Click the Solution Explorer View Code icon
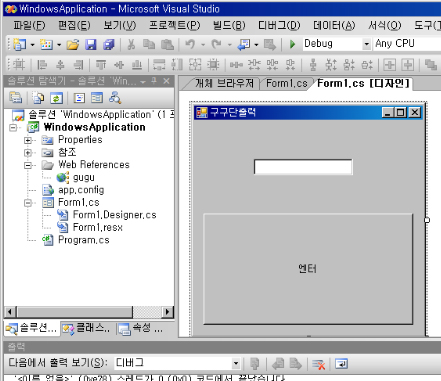This screenshot has width=441, height=381. pyautogui.click(x=79, y=98)
